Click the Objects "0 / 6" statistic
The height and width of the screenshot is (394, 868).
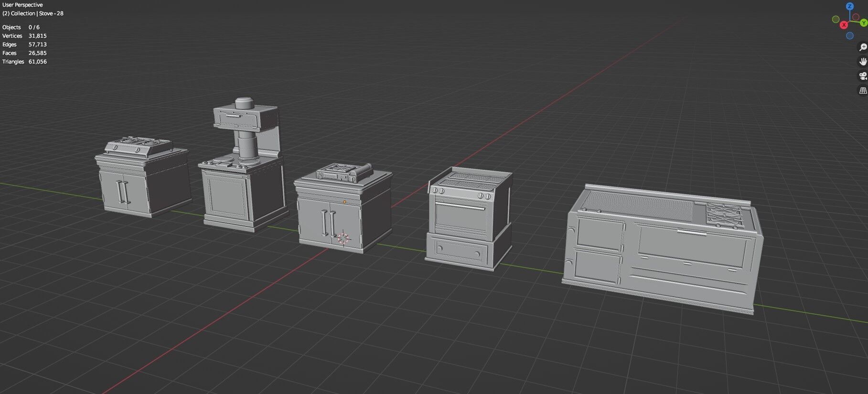[34, 27]
